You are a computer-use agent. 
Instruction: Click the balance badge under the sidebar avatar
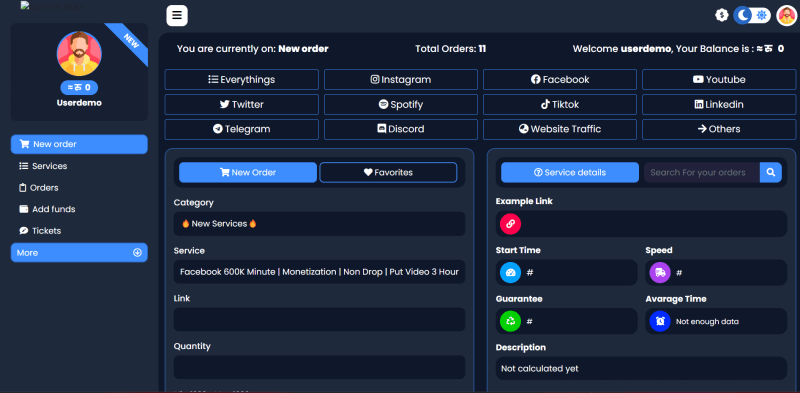(x=79, y=88)
